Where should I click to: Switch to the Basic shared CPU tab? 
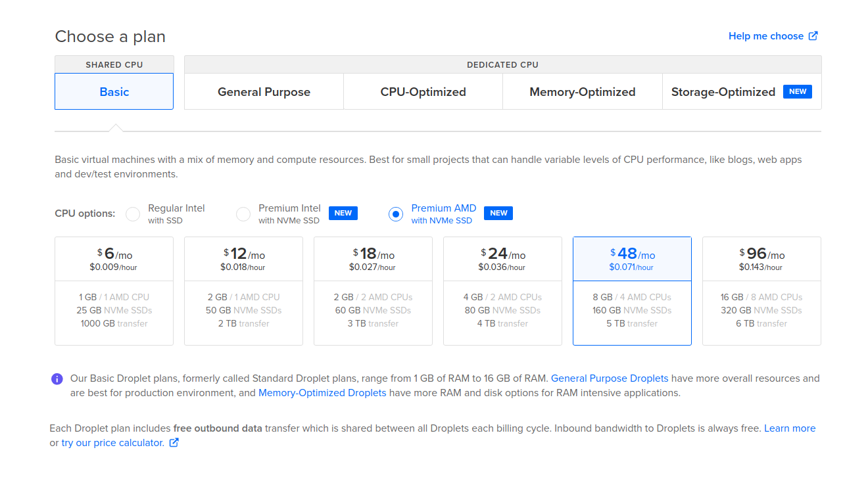tap(114, 92)
